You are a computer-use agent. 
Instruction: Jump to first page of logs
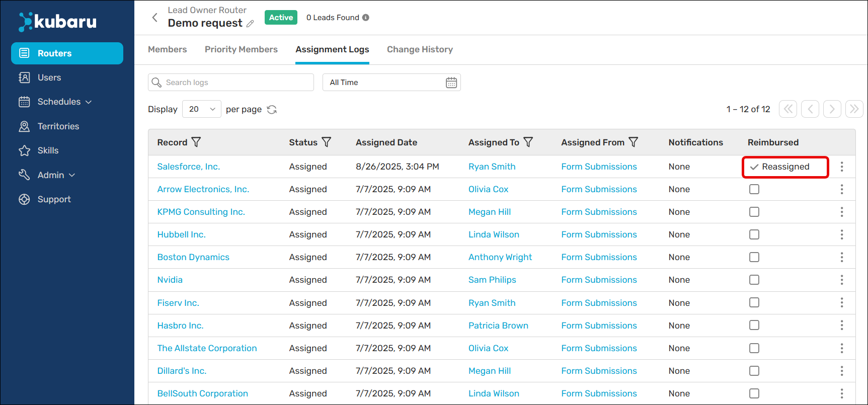[788, 109]
